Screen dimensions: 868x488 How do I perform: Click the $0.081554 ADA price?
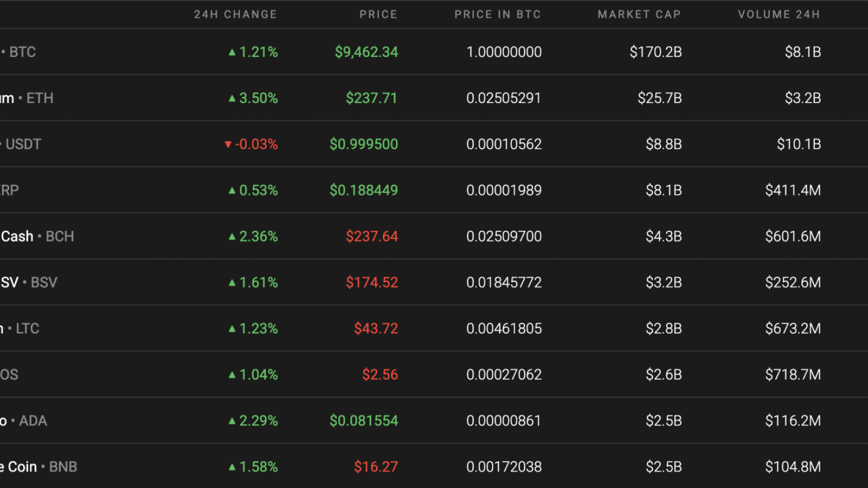(363, 421)
